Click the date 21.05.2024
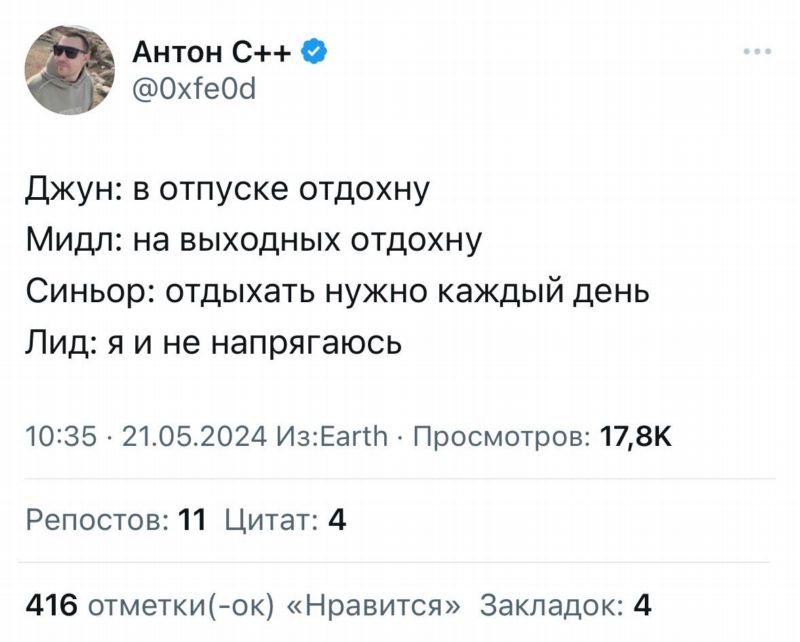 [x=194, y=436]
